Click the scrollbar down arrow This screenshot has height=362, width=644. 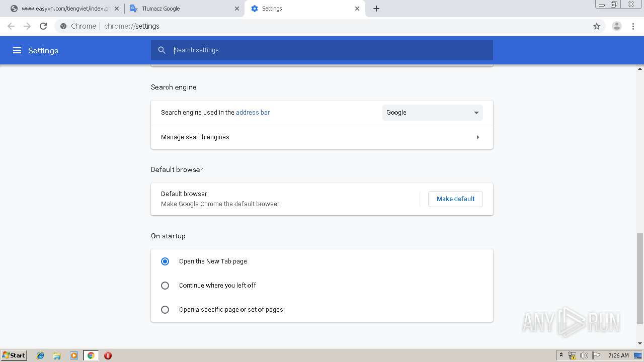coord(640,344)
